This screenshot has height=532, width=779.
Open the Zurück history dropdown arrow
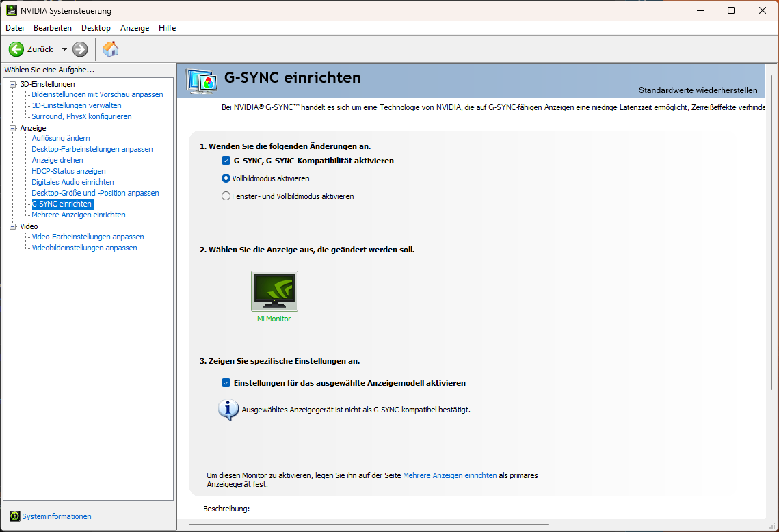[64, 49]
